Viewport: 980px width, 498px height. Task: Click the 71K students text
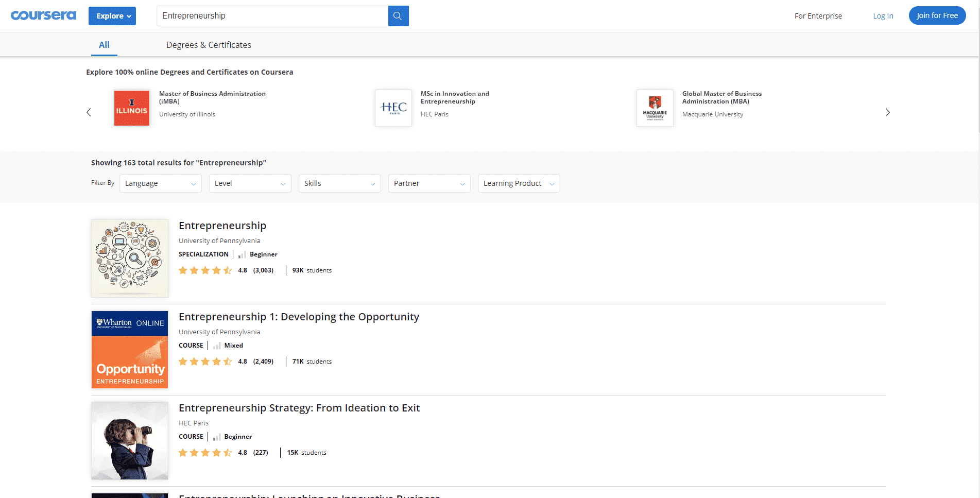(312, 362)
